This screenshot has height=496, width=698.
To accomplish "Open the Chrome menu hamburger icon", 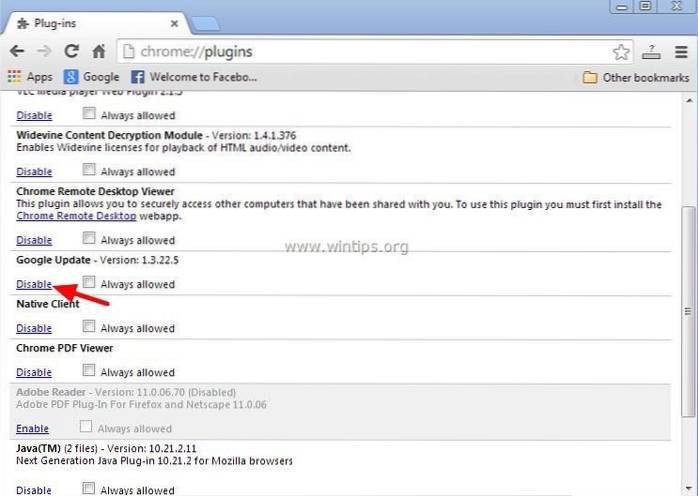I will (x=680, y=51).
